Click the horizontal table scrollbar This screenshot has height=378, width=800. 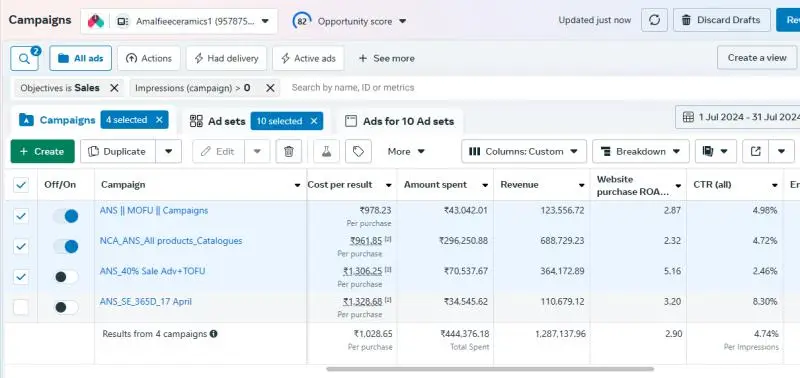pos(490,369)
